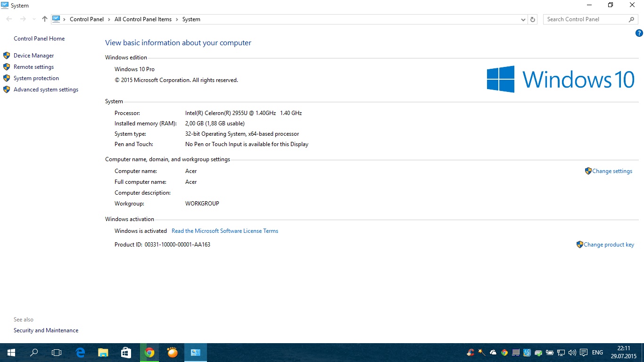Click the Control Panel System taskbar button
Viewport: 644px width, 362px height.
196,353
